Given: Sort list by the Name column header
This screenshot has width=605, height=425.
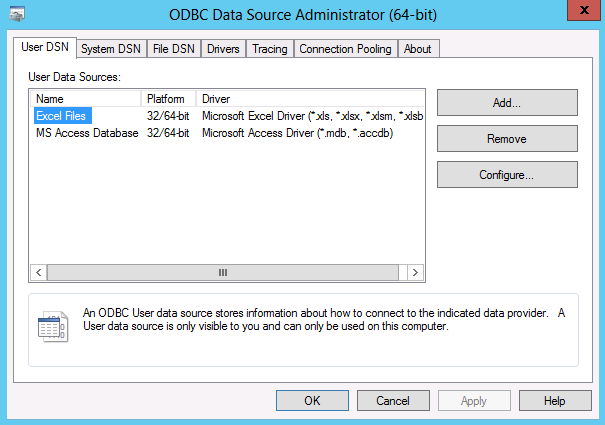Looking at the screenshot, I should (x=86, y=99).
